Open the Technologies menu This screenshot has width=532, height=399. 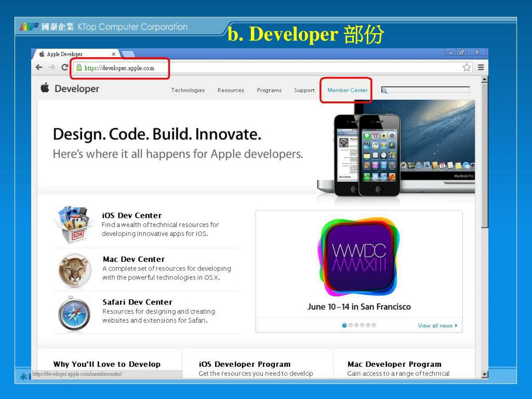coord(188,90)
